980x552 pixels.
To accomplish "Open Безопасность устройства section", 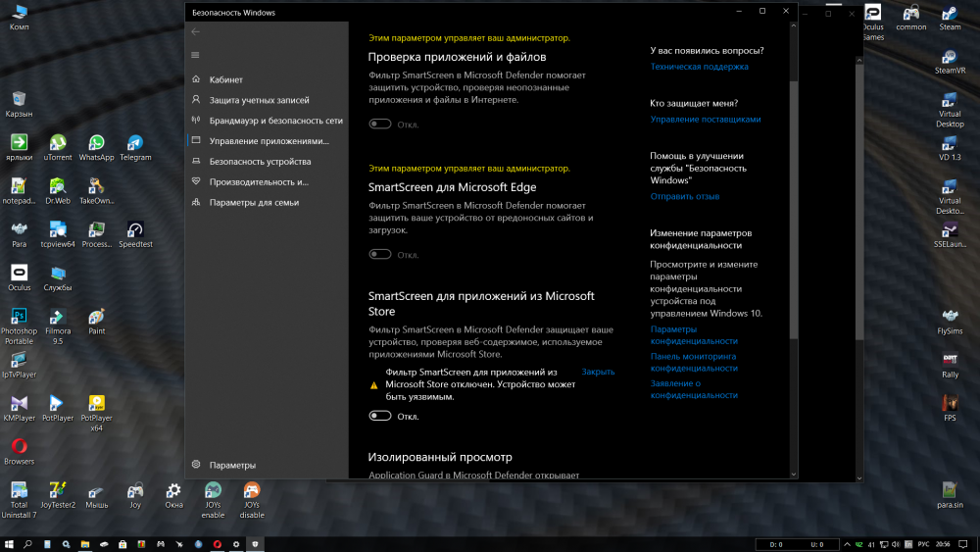I will point(267,162).
